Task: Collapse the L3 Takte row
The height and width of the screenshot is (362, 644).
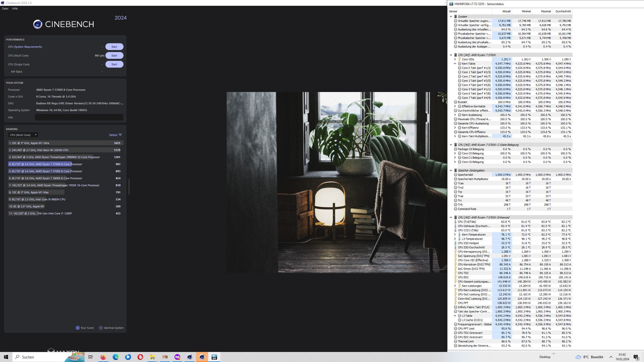Action: click(455, 316)
